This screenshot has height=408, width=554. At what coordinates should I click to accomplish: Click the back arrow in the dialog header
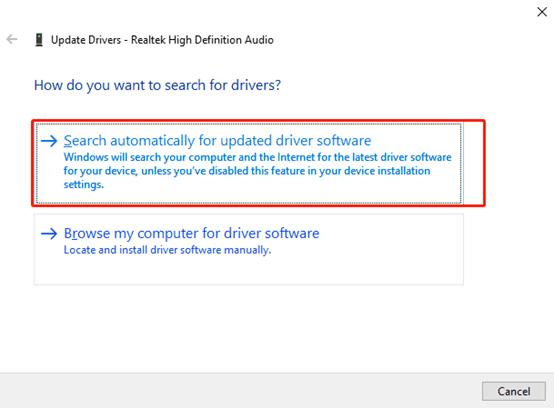pyautogui.click(x=12, y=39)
